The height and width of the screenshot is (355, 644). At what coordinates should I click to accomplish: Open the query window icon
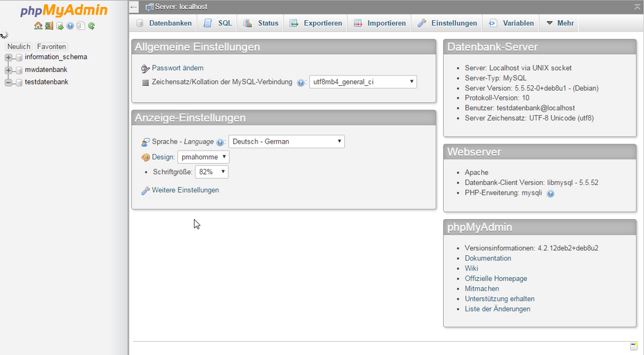[x=60, y=26]
